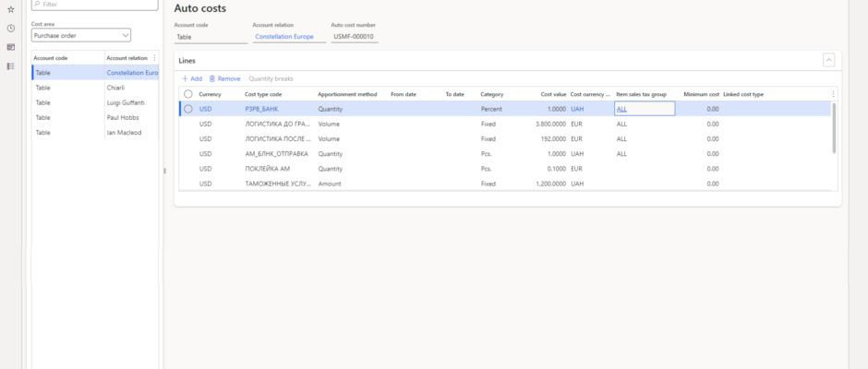Screen dimensions: 868x369
Task: Click the Minimum cost column header
Action: pyautogui.click(x=702, y=94)
